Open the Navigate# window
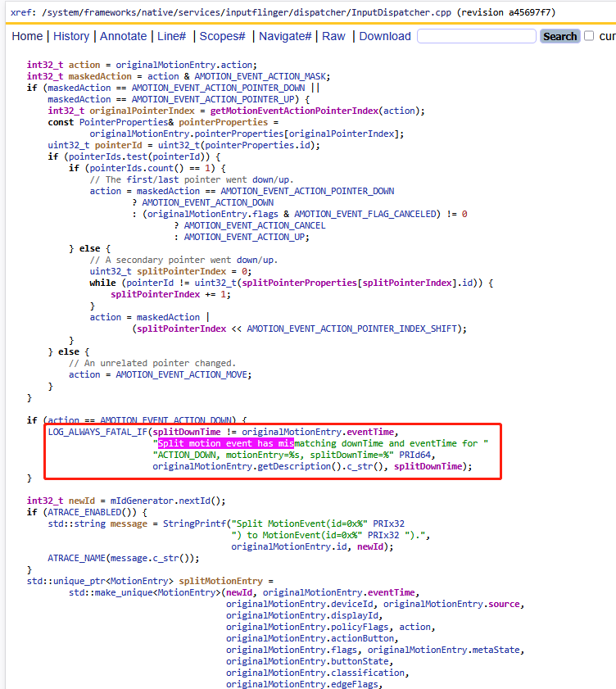 pyautogui.click(x=285, y=36)
